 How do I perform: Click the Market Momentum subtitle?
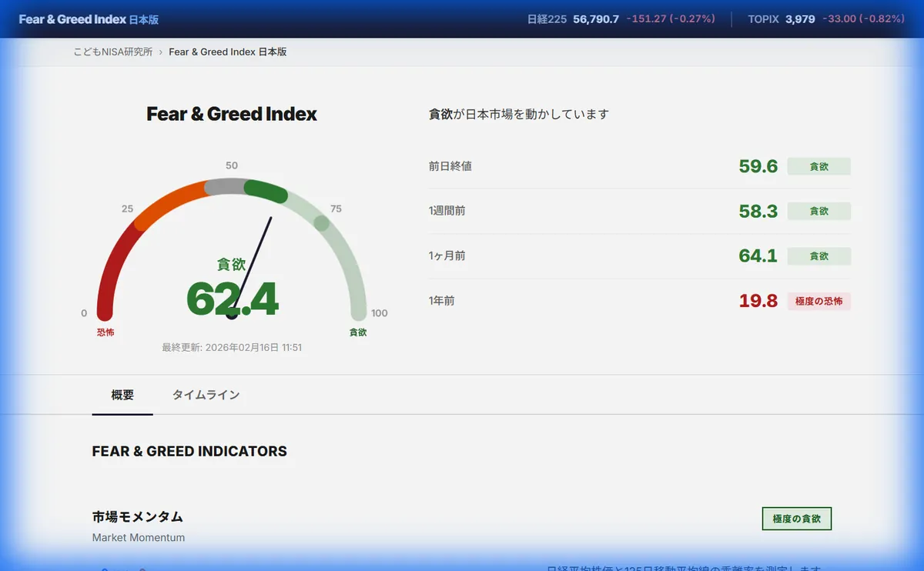point(139,538)
